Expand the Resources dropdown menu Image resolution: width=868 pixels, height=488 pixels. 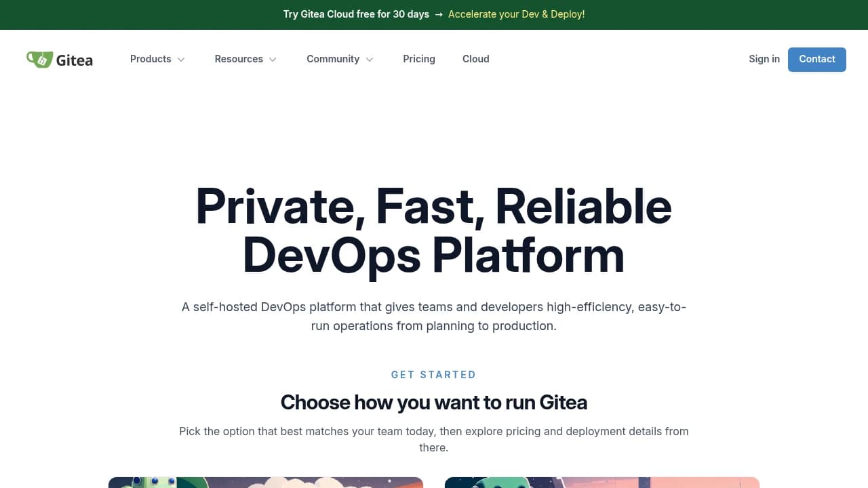click(x=245, y=59)
